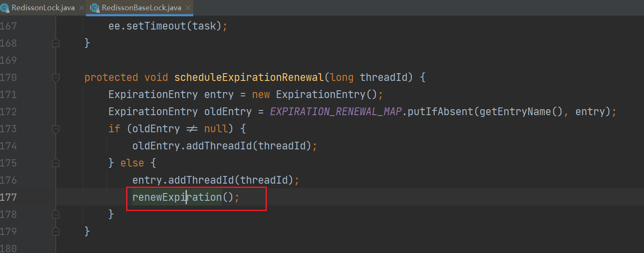This screenshot has height=253, width=644.
Task: Click fold end marker on line 178
Action: [56, 214]
